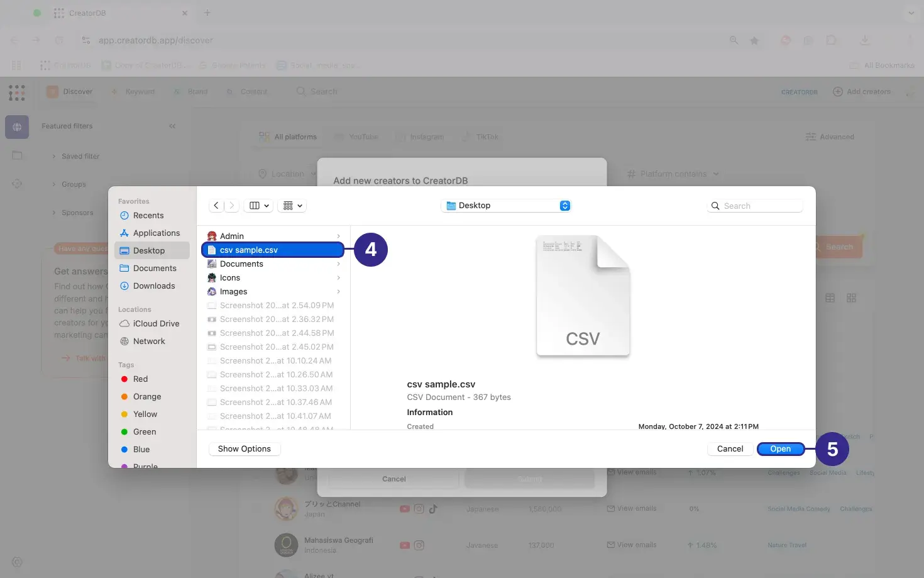Expand Saved filter section

pos(75,156)
